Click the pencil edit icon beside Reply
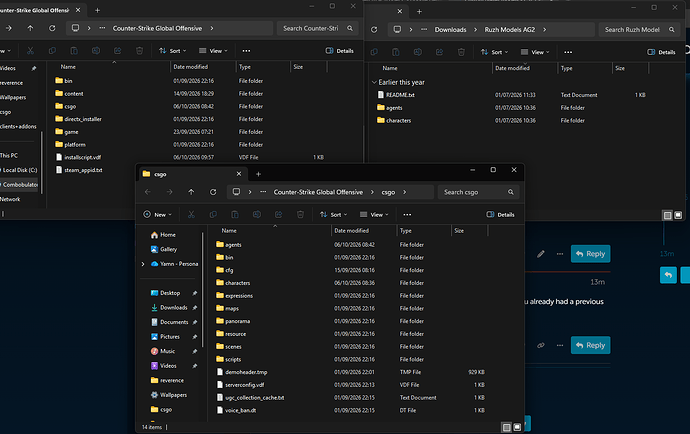The width and height of the screenshot is (690, 434). click(541, 254)
